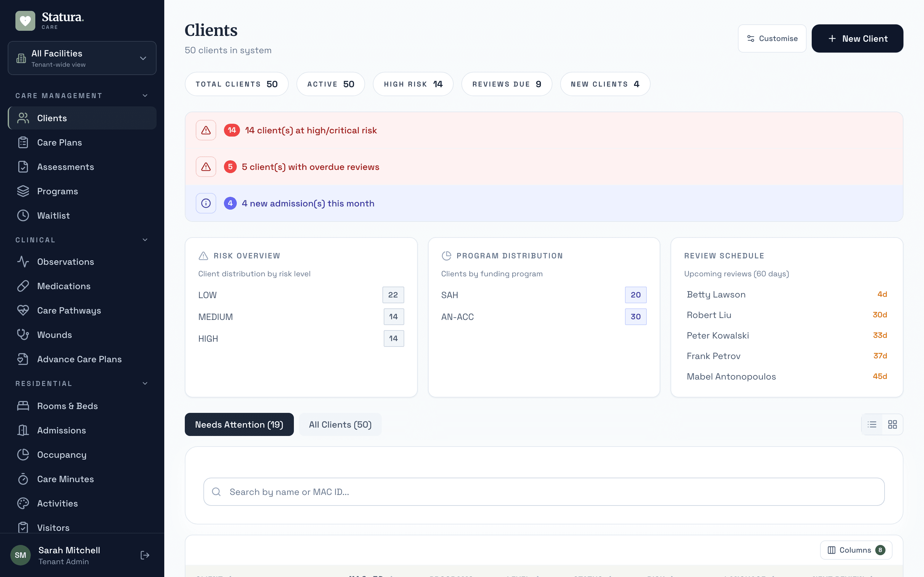
Task: Open the Medications section
Action: (64, 286)
